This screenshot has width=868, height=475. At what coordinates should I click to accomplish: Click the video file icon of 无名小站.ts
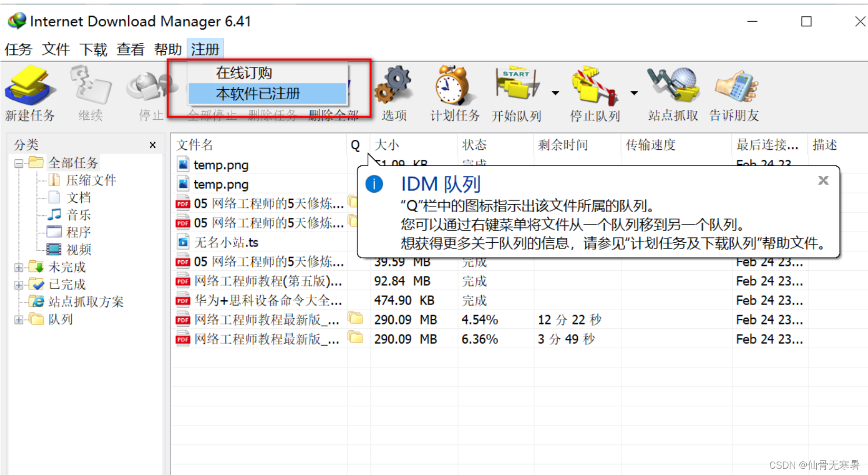click(x=183, y=243)
